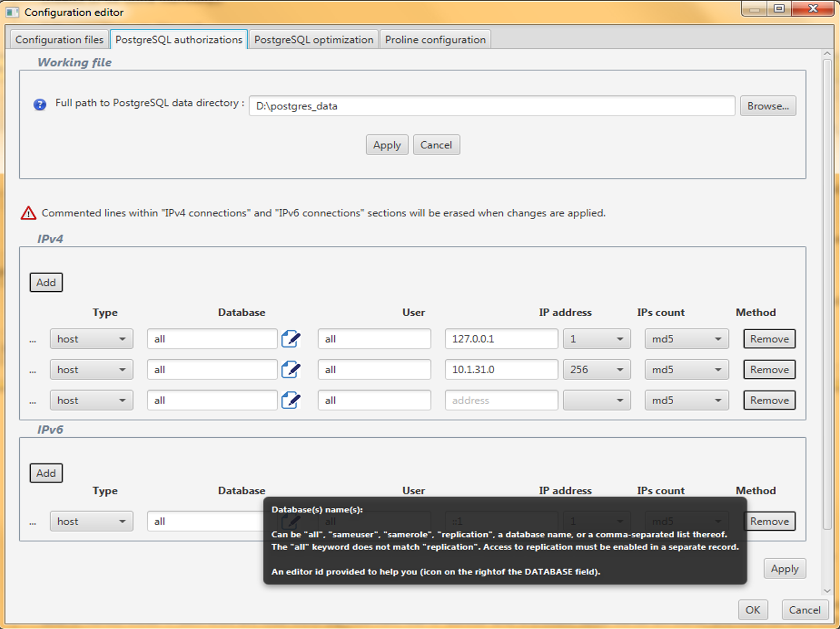
Task: Click Database field in empty-address row
Action: 212,401
